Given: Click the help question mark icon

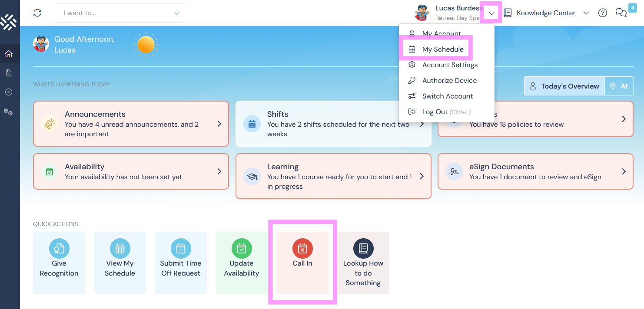Looking at the screenshot, I should click(602, 13).
